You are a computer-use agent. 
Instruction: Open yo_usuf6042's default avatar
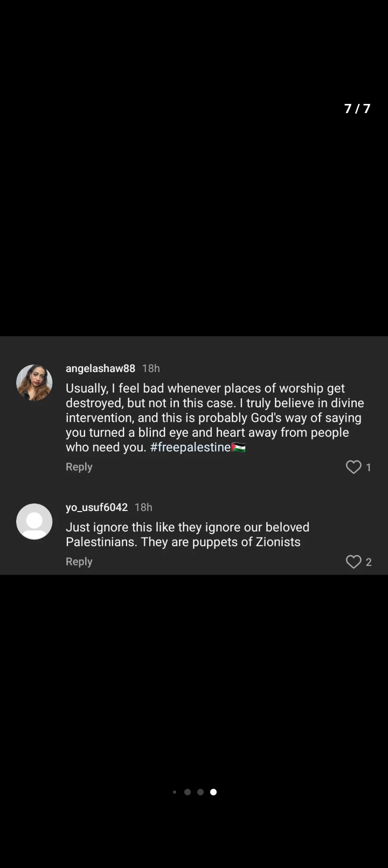tap(34, 521)
